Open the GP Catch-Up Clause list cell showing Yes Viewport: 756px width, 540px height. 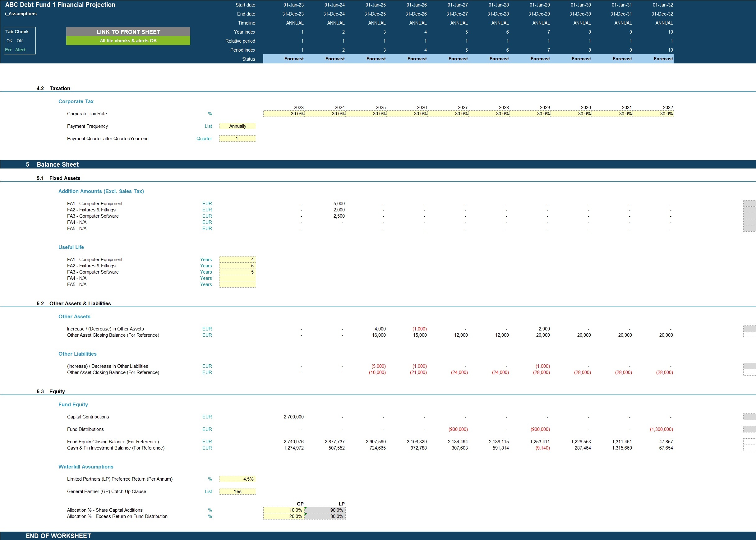point(237,492)
